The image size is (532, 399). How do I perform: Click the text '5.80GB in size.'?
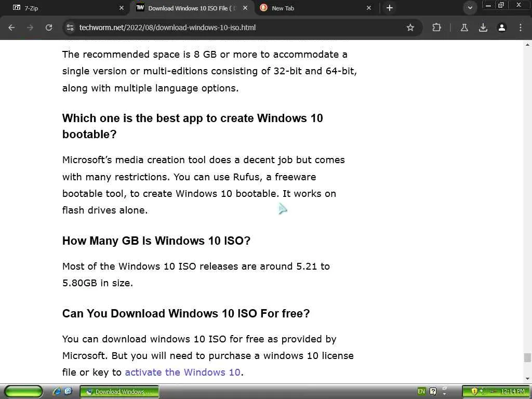point(97,283)
